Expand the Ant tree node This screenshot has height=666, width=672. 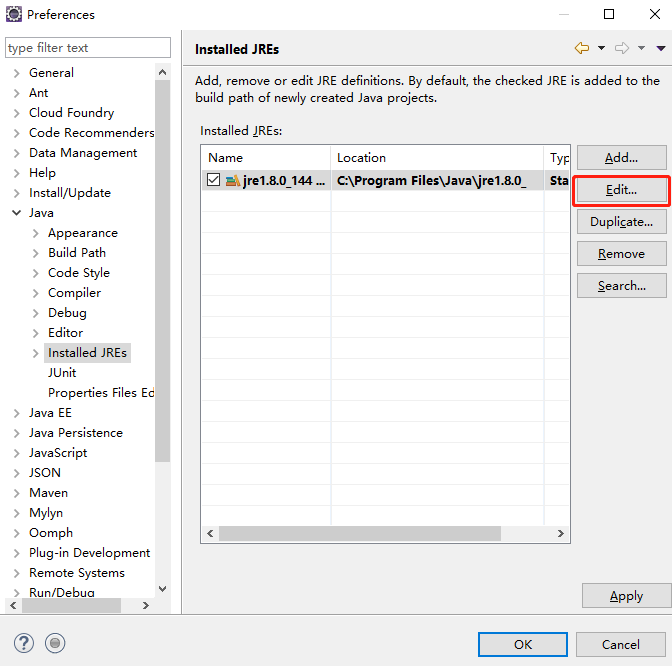[16, 93]
